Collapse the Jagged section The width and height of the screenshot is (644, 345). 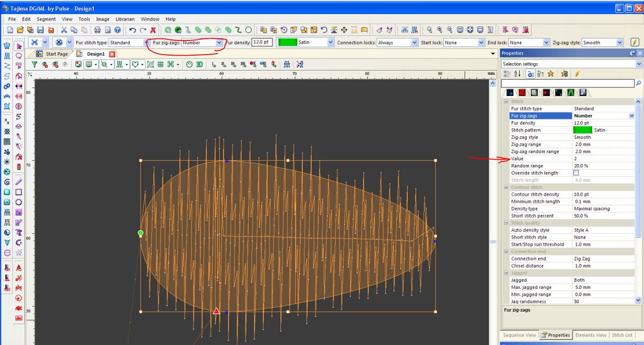coord(506,273)
